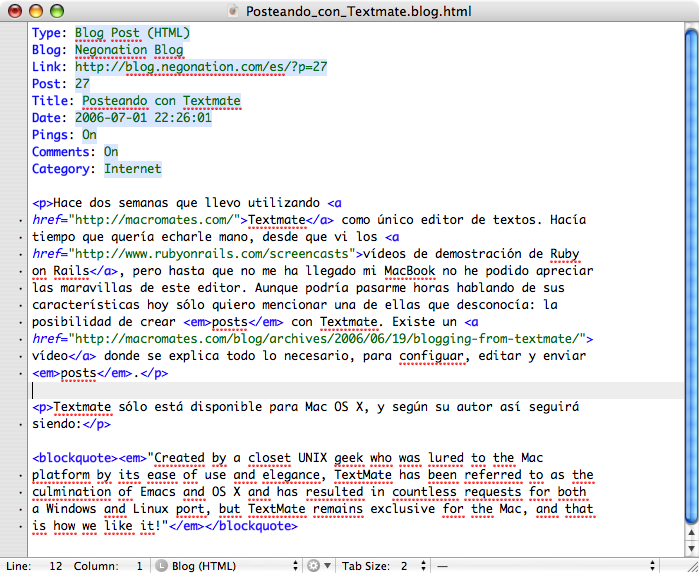
Task: Click the window resize grip corner
Action: (691, 566)
